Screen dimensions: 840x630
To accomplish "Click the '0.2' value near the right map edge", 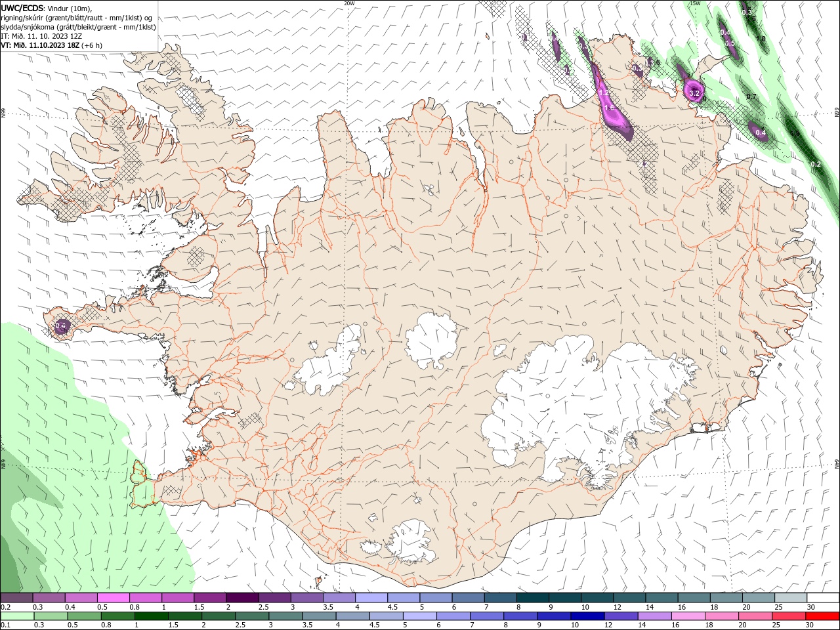I will tap(816, 164).
